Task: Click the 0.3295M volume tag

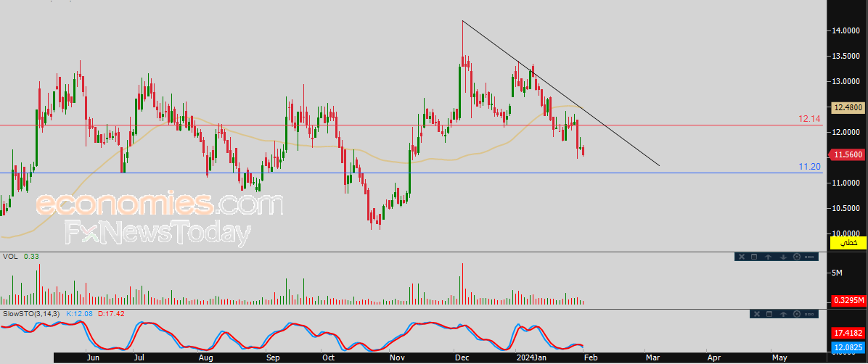Action: (x=848, y=300)
